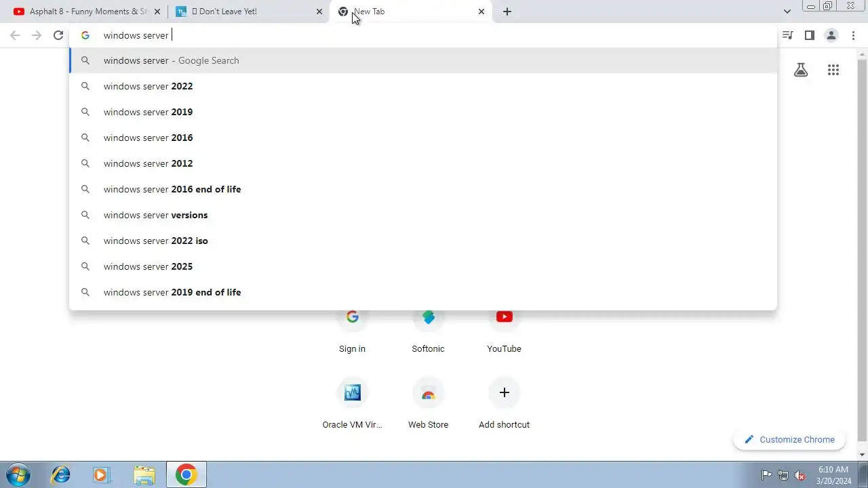Select windows server 2016 end of life
Viewport: 868px width, 488px height.
click(x=423, y=189)
